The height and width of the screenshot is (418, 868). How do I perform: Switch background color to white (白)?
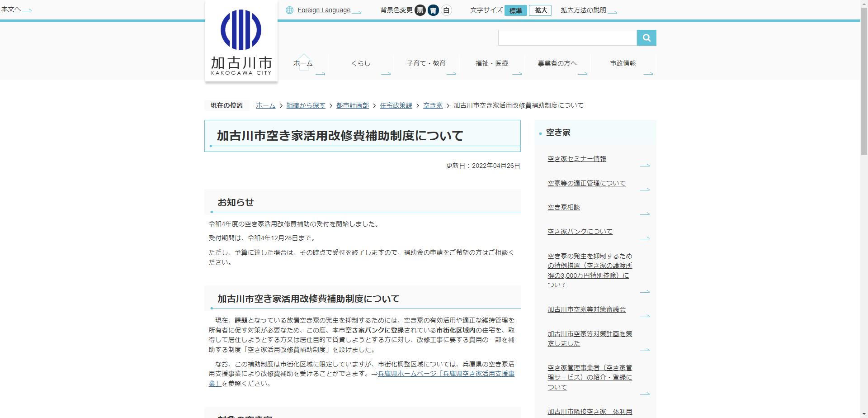tap(446, 10)
